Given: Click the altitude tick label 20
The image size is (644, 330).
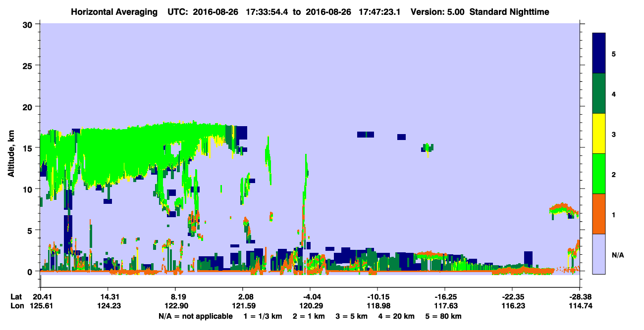Looking at the screenshot, I should tap(29, 106).
